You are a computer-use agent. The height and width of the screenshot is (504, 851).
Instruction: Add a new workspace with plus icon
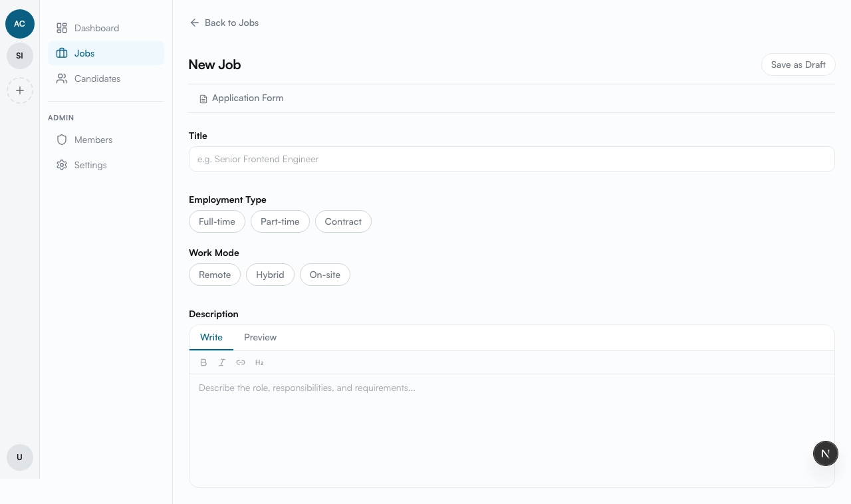coord(20,90)
